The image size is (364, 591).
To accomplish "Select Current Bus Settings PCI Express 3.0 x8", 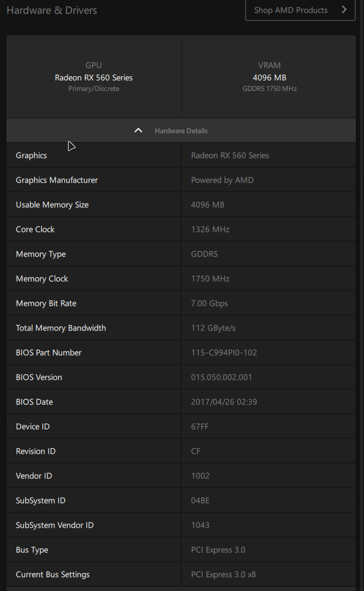I will point(223,575).
